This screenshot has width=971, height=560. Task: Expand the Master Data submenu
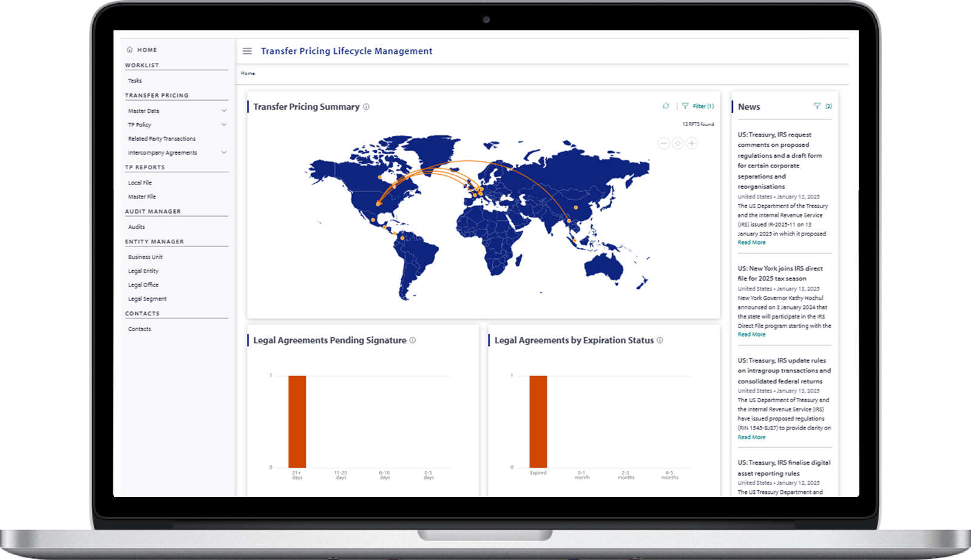coord(224,110)
